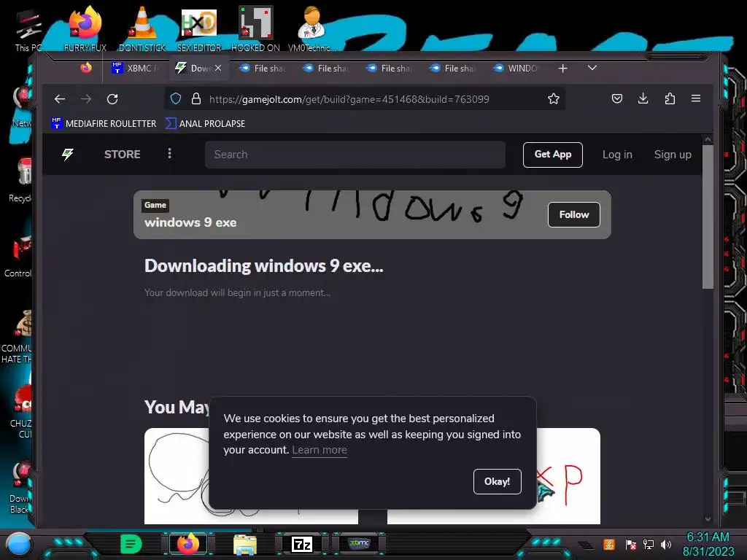Image resolution: width=747 pixels, height=560 pixels.
Task: Open 7-Zip from the taskbar
Action: point(301,544)
